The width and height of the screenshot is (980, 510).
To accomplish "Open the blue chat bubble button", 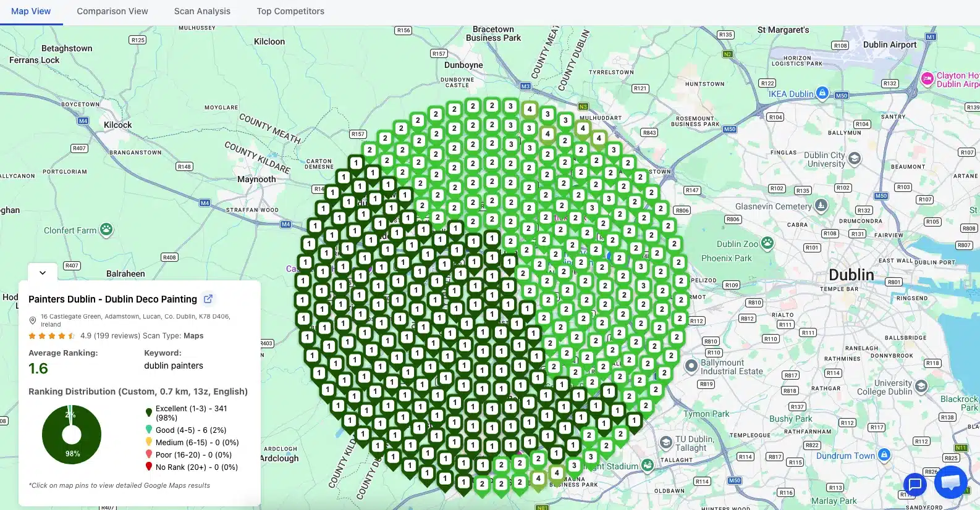I will click(x=915, y=484).
